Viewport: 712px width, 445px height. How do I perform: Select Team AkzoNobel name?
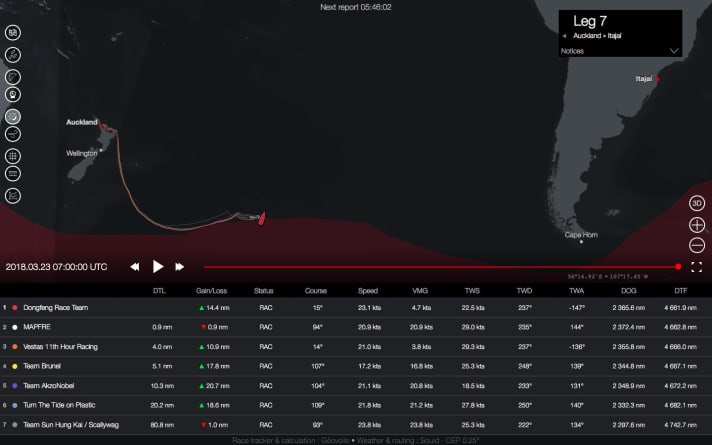point(49,386)
